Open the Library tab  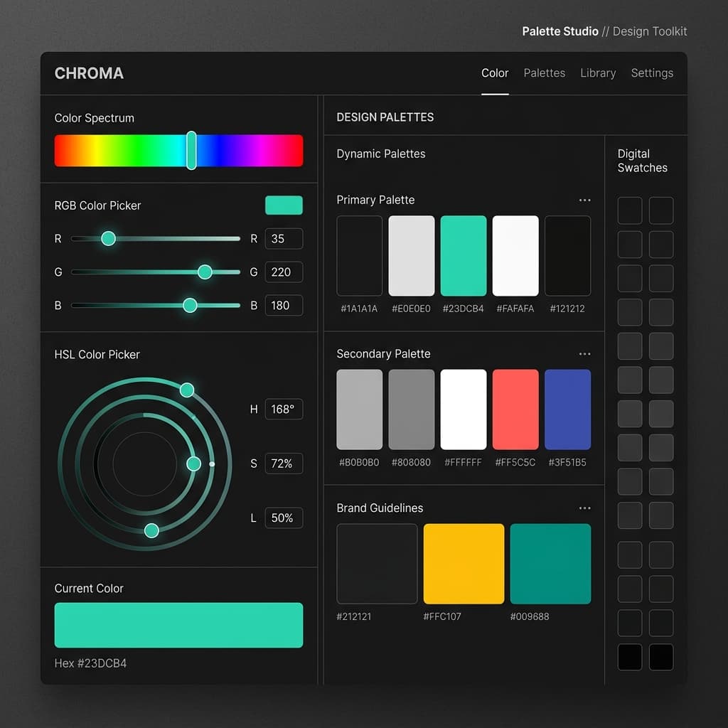(x=597, y=73)
